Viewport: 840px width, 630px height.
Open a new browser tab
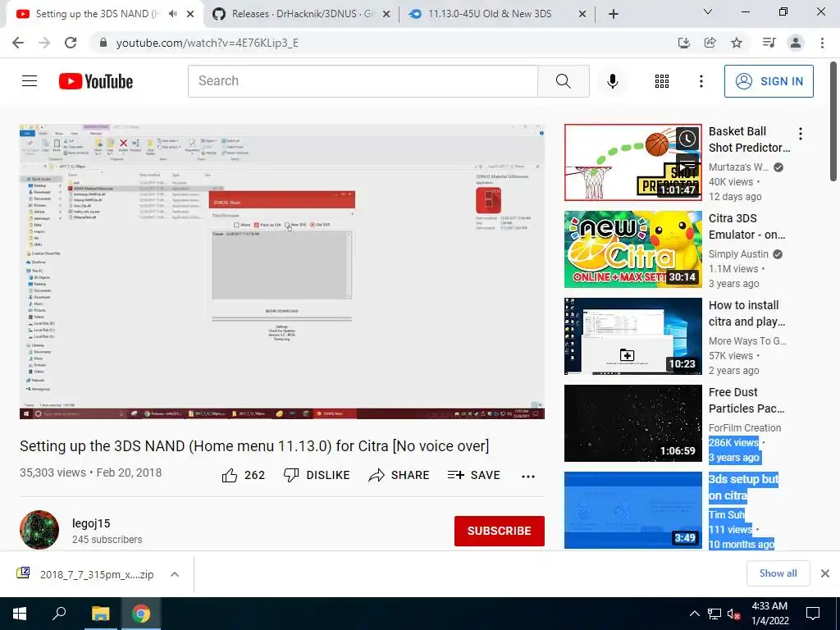(614, 14)
